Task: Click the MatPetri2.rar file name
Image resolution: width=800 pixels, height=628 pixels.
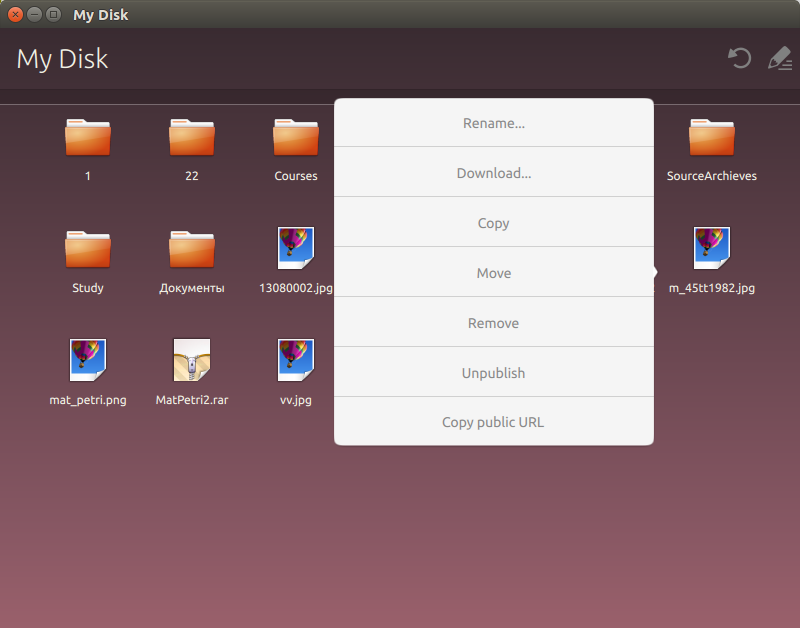Action: (192, 400)
